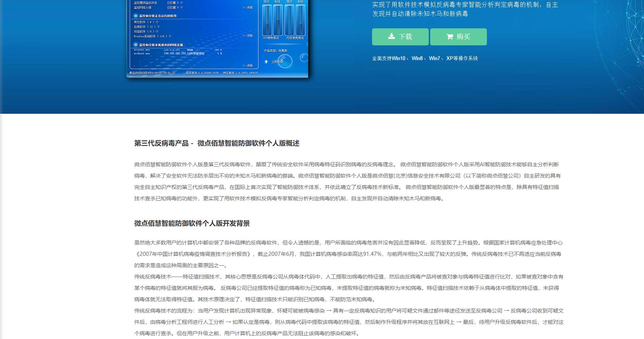Click the 下载 download button
Image resolution: width=644 pixels, height=339 pixels.
(400, 37)
